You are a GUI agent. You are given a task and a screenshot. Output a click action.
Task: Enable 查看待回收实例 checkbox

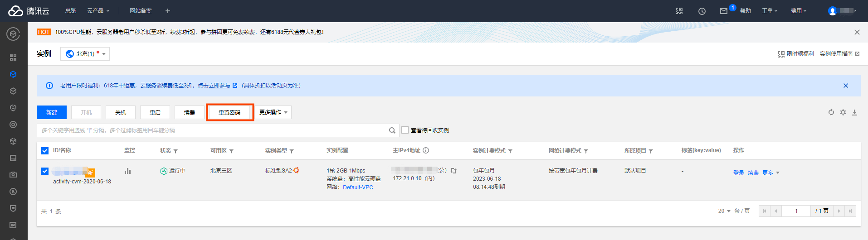click(x=405, y=130)
